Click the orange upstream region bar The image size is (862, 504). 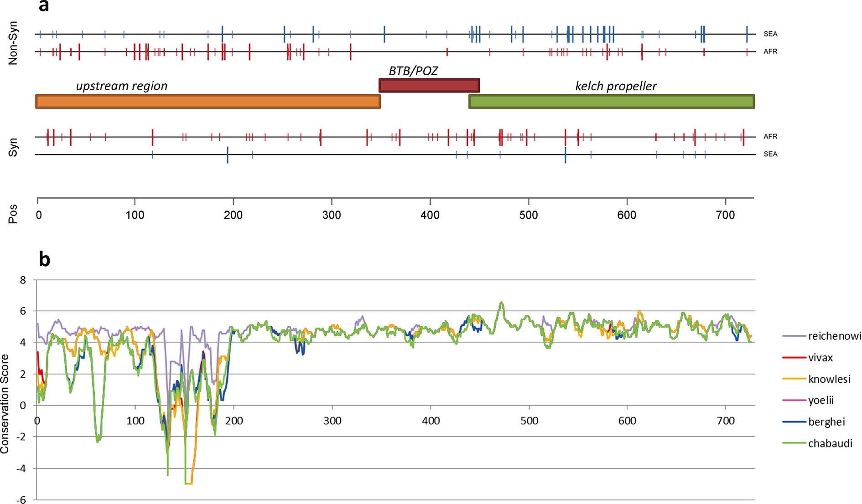[x=208, y=101]
